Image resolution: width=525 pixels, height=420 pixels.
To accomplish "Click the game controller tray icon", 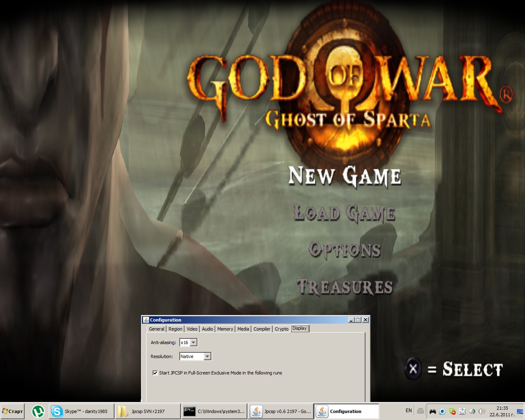I will (433, 411).
